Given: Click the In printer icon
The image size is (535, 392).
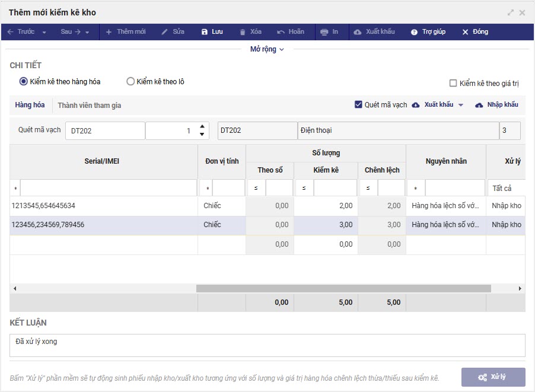Looking at the screenshot, I should coord(324,32).
